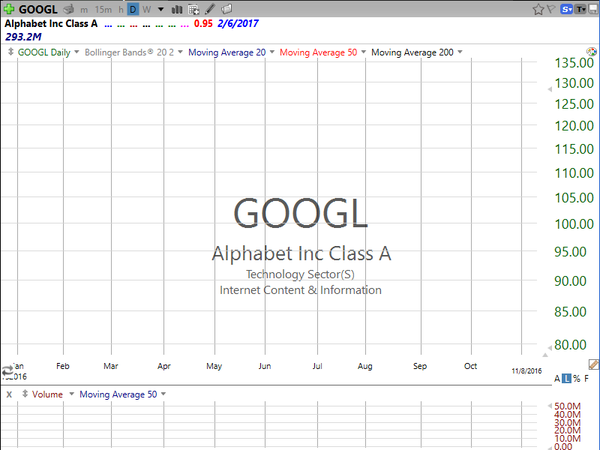
Task: Click the left arrow beside 80.00
Action: 550,347
